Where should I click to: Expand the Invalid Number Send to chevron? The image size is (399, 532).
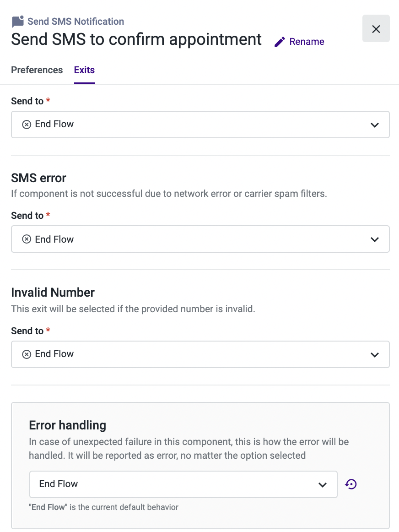tap(375, 355)
